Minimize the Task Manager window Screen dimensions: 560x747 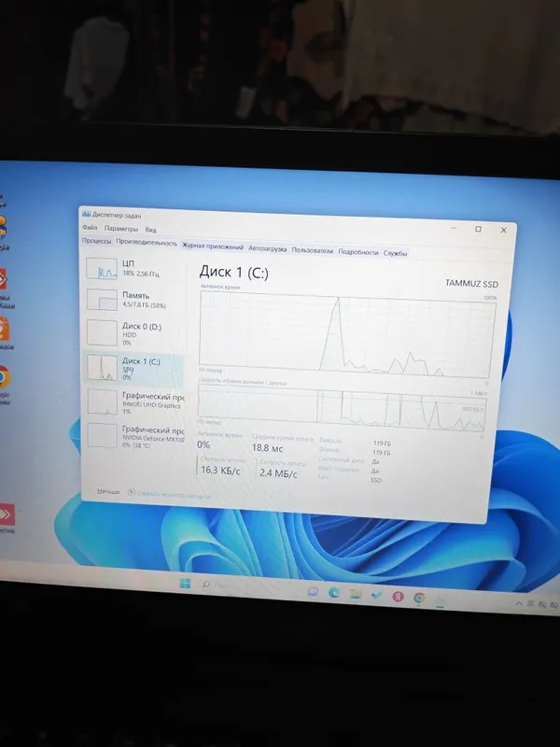click(454, 228)
